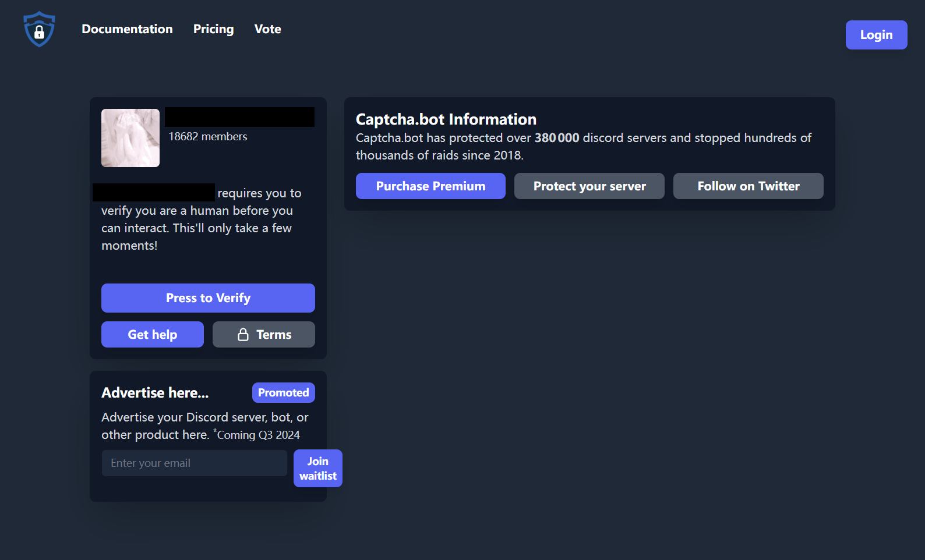Click the Purchase Premium button
The height and width of the screenshot is (560, 925).
click(x=430, y=186)
